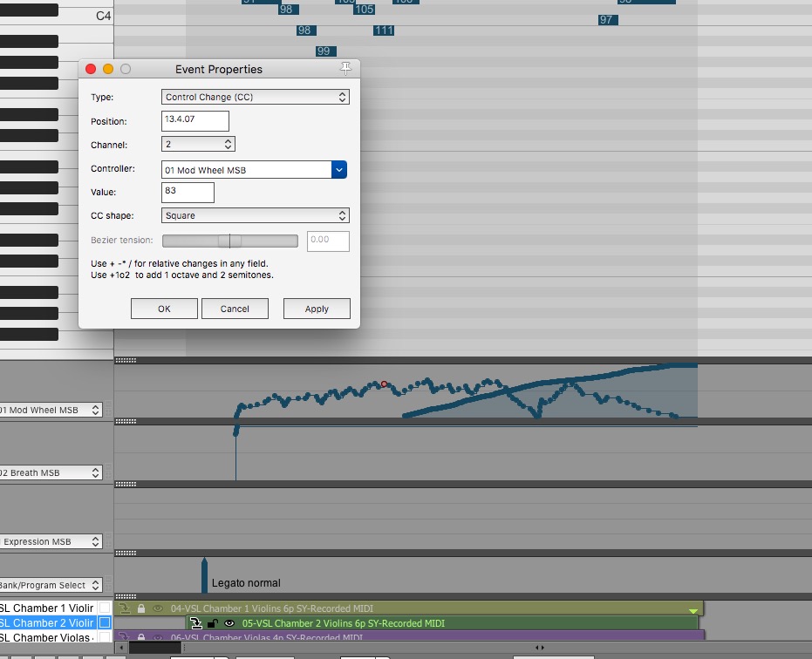This screenshot has width=812, height=659.
Task: Click the Breath lane resize grip handle
Action: 126,421
